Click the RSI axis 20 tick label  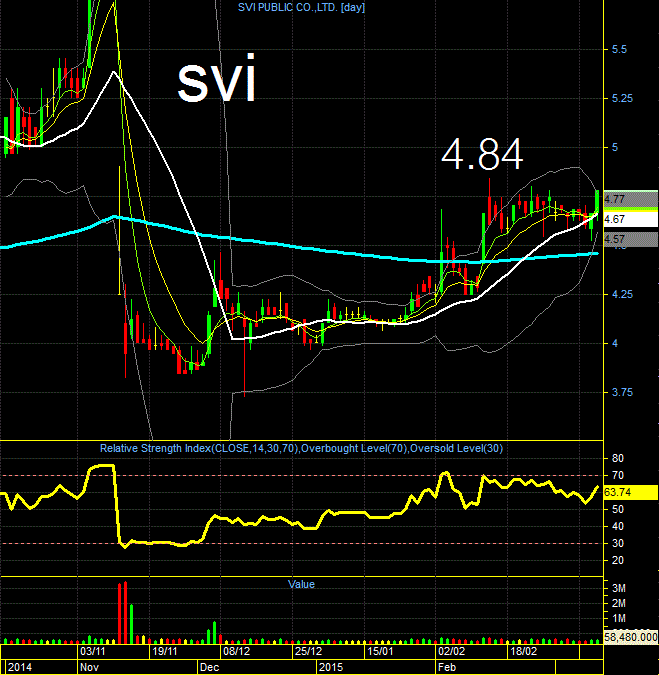[x=618, y=560]
